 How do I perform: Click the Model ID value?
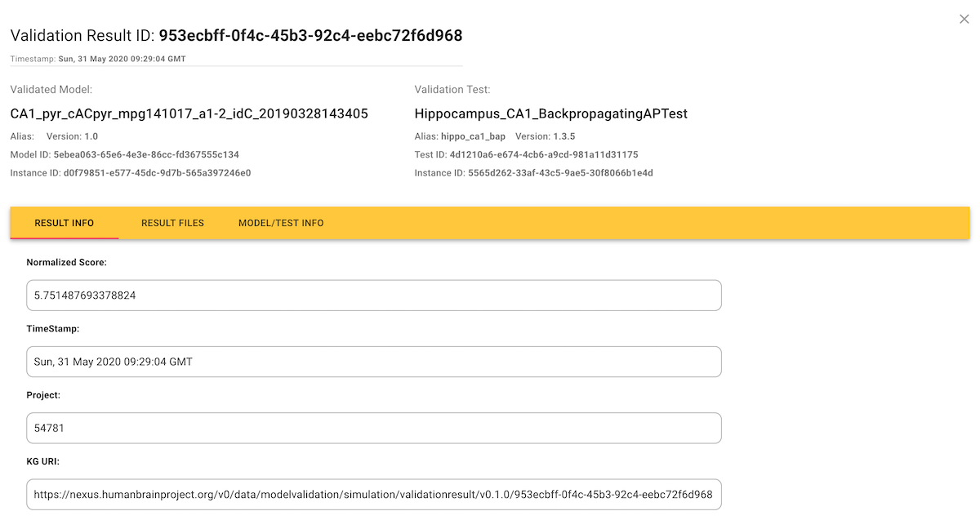tap(146, 154)
